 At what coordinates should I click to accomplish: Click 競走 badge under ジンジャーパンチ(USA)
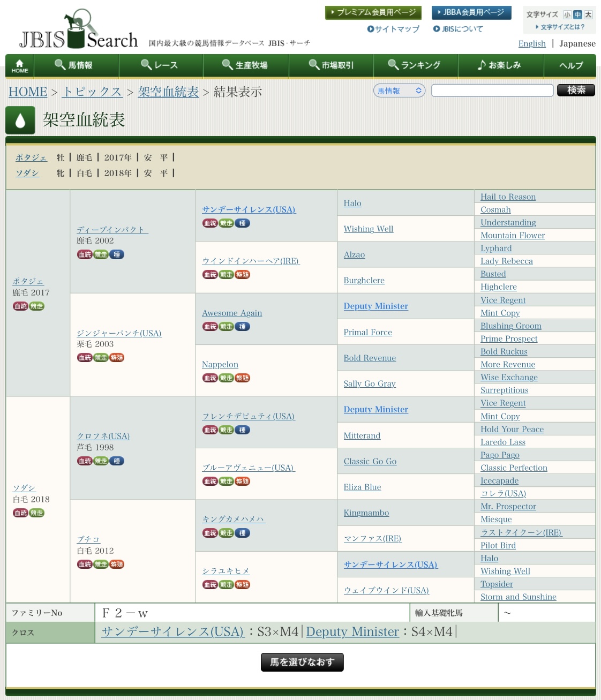pos(101,357)
